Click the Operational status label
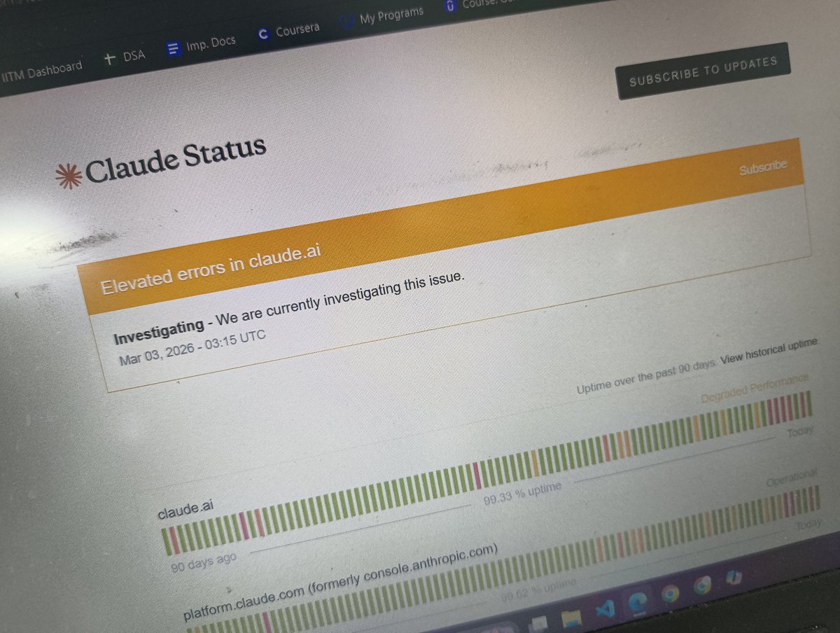The height and width of the screenshot is (633, 840). [791, 478]
